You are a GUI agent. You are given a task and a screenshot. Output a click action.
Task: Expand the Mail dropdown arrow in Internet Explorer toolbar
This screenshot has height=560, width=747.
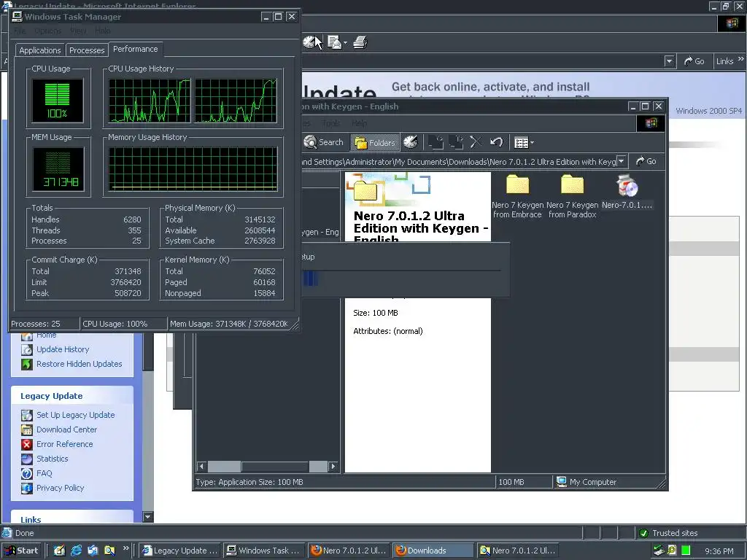345,42
